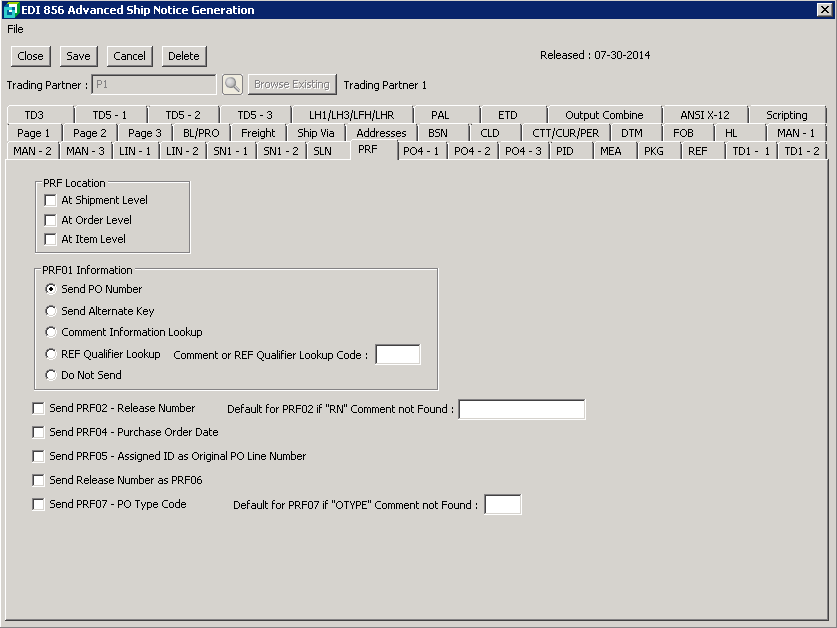Check the At Item Level option

pyautogui.click(x=50, y=239)
